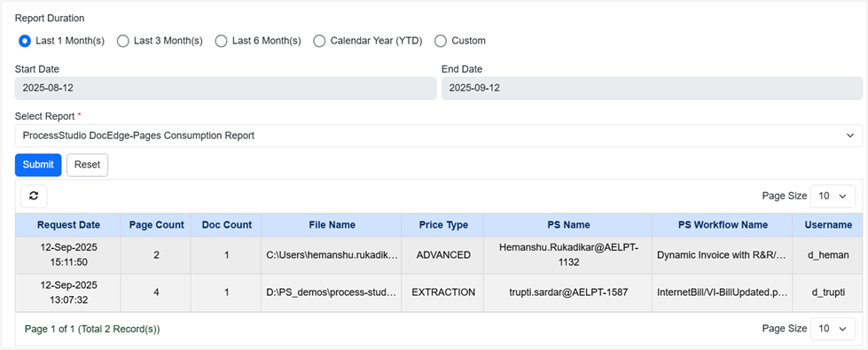The image size is (868, 350).
Task: Open the Select Report dropdown
Action: pyautogui.click(x=438, y=136)
